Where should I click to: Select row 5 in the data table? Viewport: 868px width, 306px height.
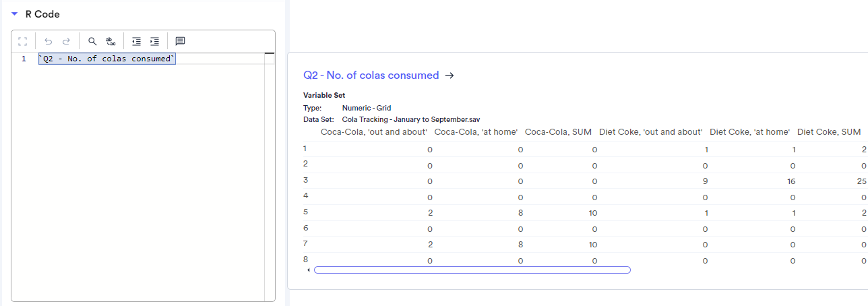click(305, 211)
